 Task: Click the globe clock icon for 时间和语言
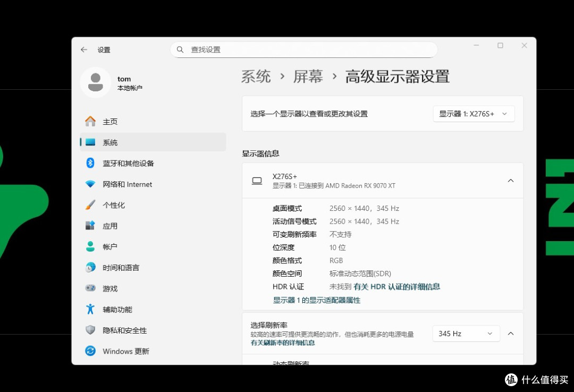click(90, 267)
